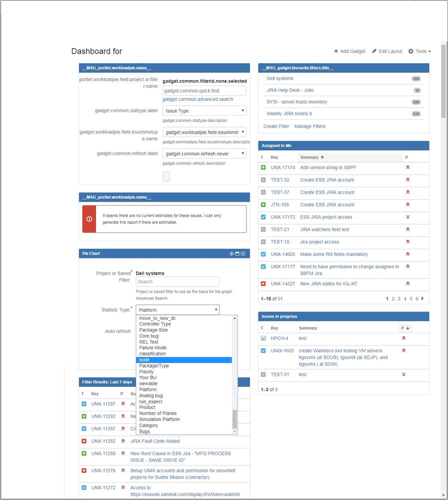Viewport: 448px width, 500px height.
Task: Click the task icon for UNIX-1605
Action: (263, 350)
